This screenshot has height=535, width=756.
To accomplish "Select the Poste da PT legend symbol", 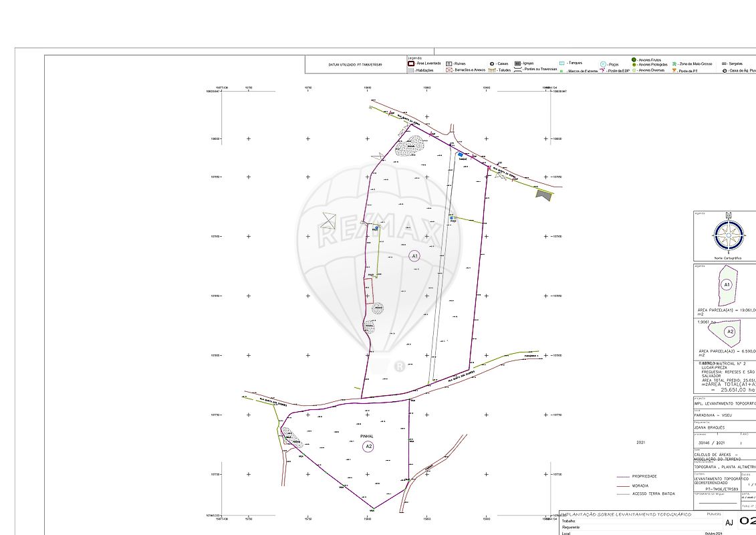I will [x=674, y=70].
